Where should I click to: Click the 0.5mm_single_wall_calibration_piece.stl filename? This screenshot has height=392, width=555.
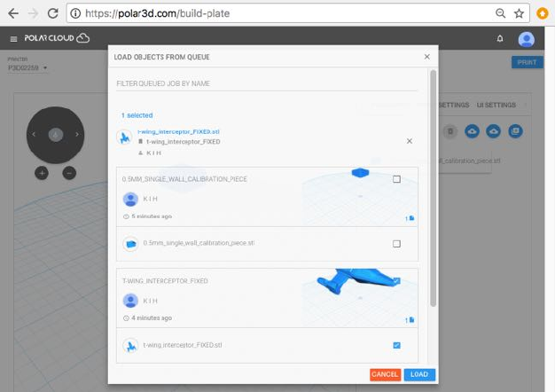pyautogui.click(x=199, y=243)
